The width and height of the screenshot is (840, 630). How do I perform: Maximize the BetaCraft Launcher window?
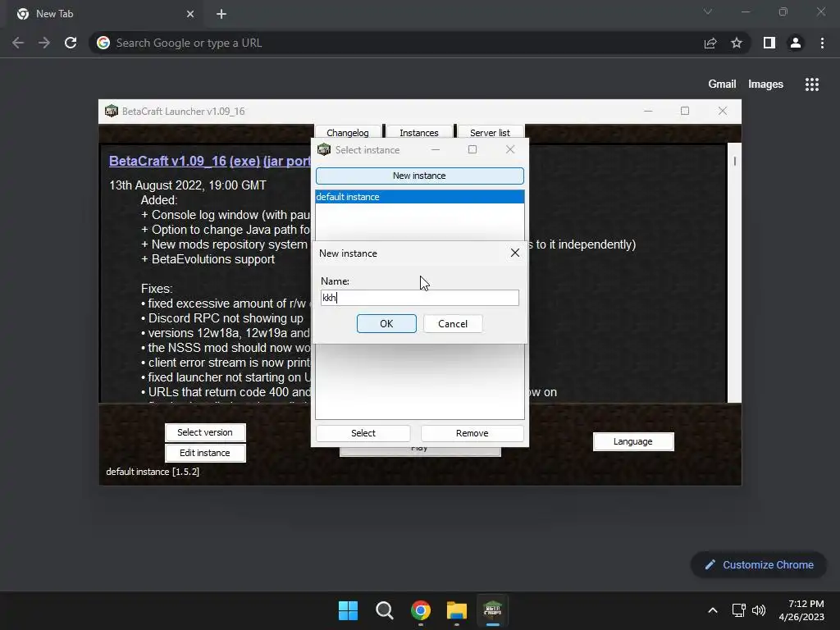(x=685, y=111)
